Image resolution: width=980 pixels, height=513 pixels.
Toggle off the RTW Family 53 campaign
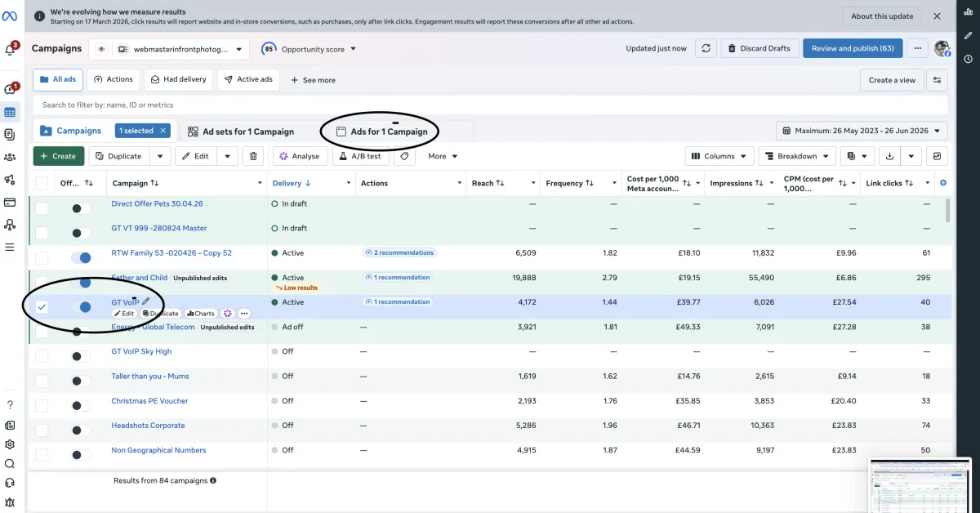click(x=81, y=258)
